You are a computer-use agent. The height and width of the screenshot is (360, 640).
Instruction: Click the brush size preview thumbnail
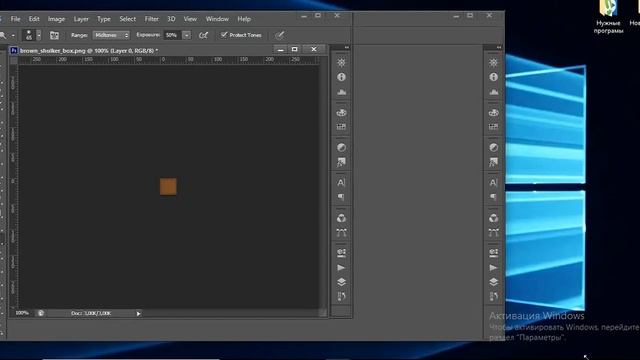click(29, 35)
